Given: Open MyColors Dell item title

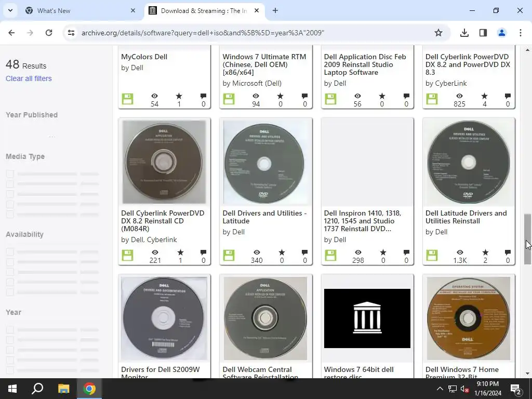Looking at the screenshot, I should (144, 57).
